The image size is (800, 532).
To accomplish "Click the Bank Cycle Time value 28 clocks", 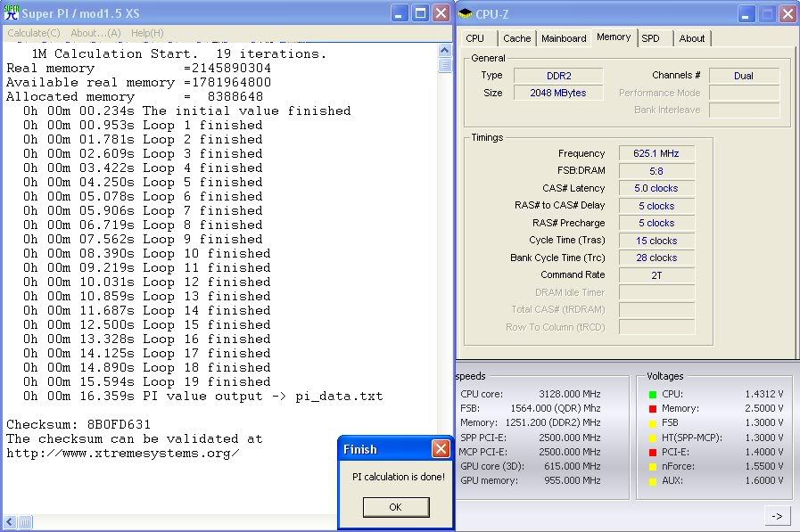I will (x=656, y=258).
